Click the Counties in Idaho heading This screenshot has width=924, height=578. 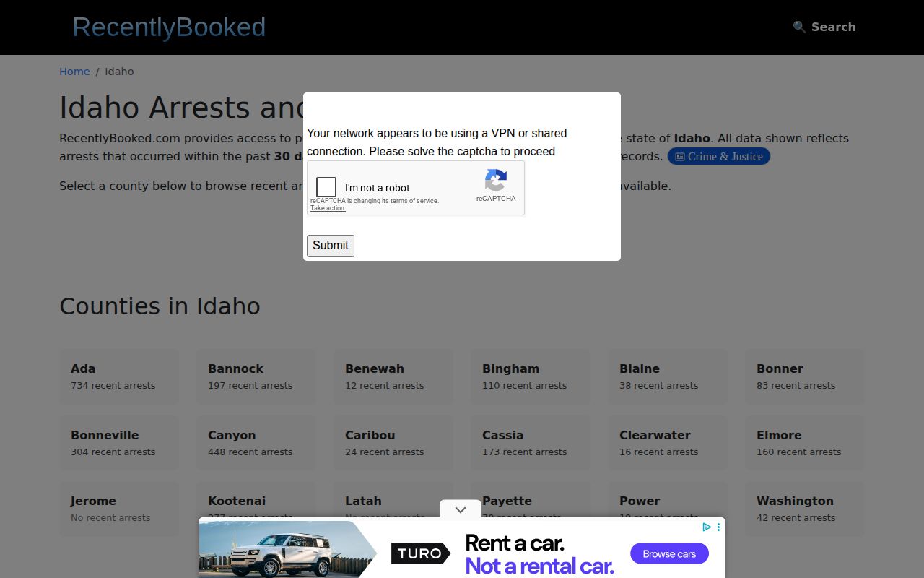[160, 306]
